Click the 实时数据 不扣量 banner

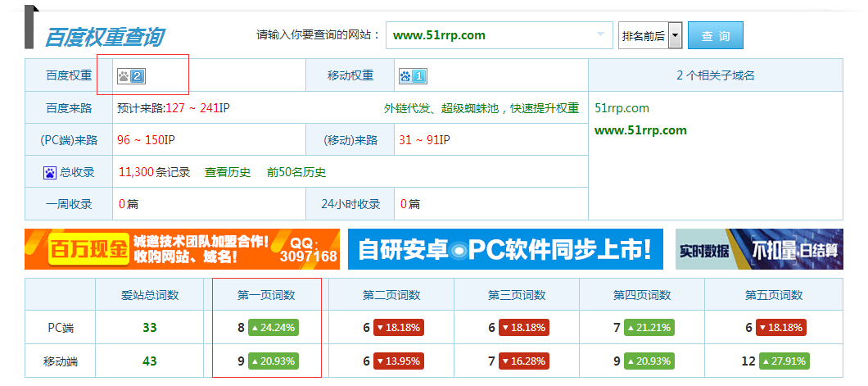(x=759, y=249)
